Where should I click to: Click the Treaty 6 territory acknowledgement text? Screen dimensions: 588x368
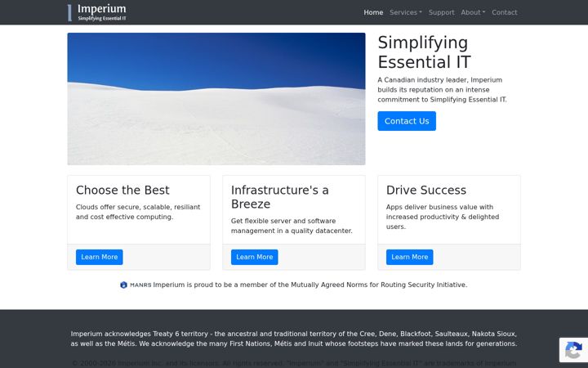tap(294, 339)
